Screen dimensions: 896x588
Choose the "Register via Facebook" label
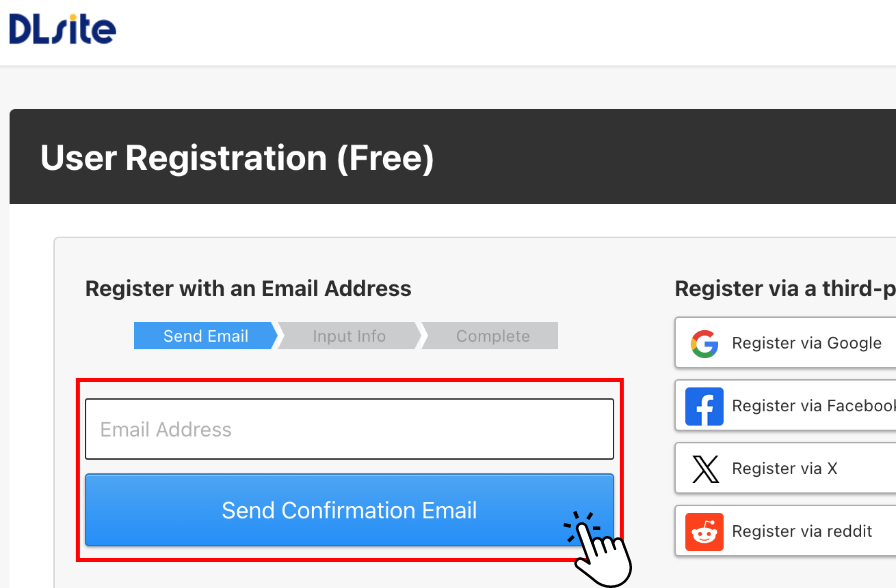tap(812, 406)
